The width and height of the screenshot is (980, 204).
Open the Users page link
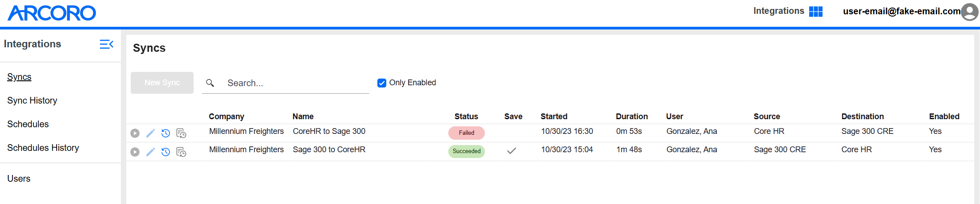(x=19, y=179)
